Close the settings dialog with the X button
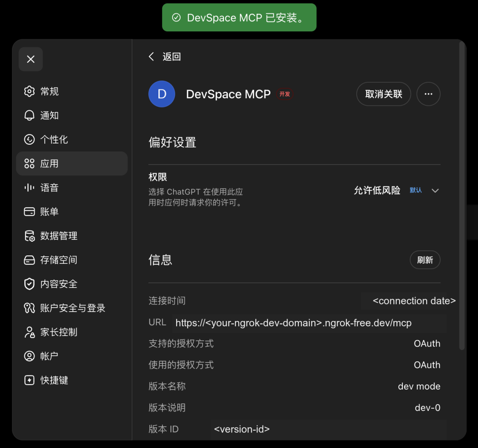The image size is (478, 448). (x=31, y=59)
